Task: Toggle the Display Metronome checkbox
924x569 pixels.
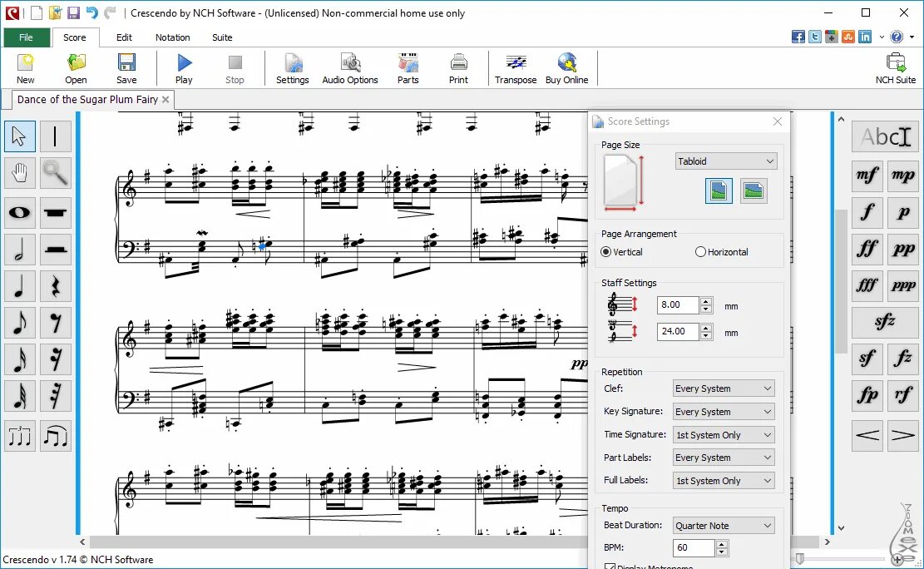Action: [610, 567]
